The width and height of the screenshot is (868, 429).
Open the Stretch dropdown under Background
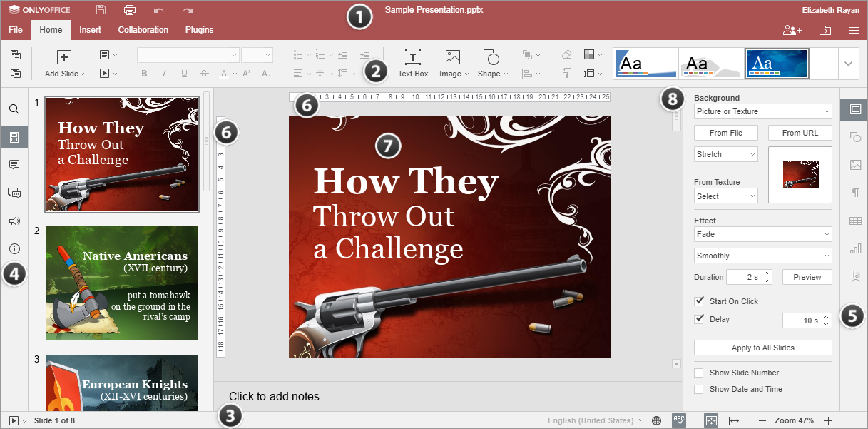[725, 154]
